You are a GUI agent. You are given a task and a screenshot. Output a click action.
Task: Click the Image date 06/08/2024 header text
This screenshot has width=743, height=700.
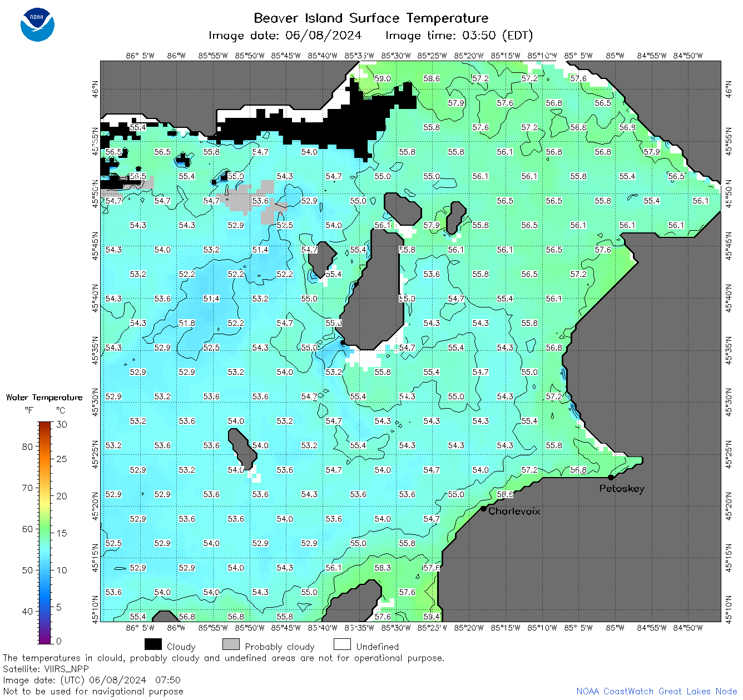285,36
